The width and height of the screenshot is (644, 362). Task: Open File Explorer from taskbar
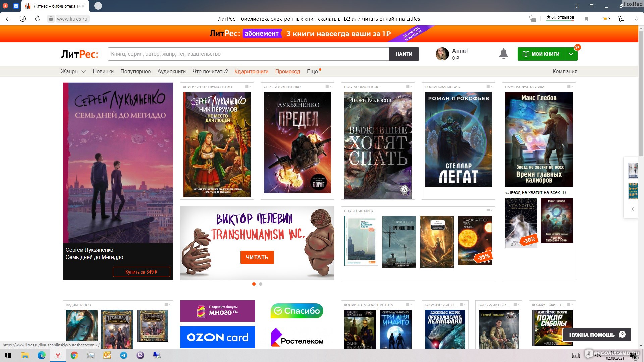(25, 355)
